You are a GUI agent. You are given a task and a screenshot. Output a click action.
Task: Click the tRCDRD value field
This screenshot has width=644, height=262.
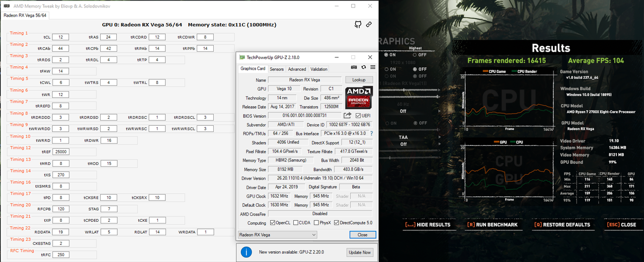[157, 37]
